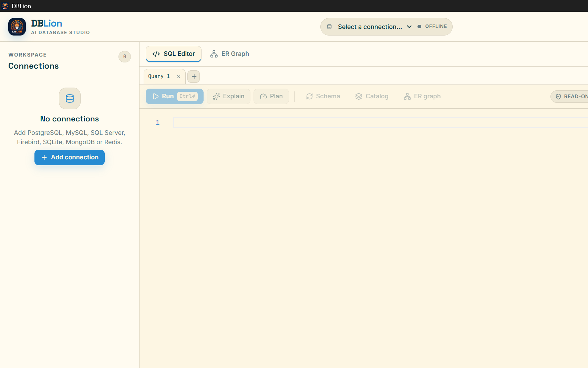Click the Add connection button

coord(70,157)
